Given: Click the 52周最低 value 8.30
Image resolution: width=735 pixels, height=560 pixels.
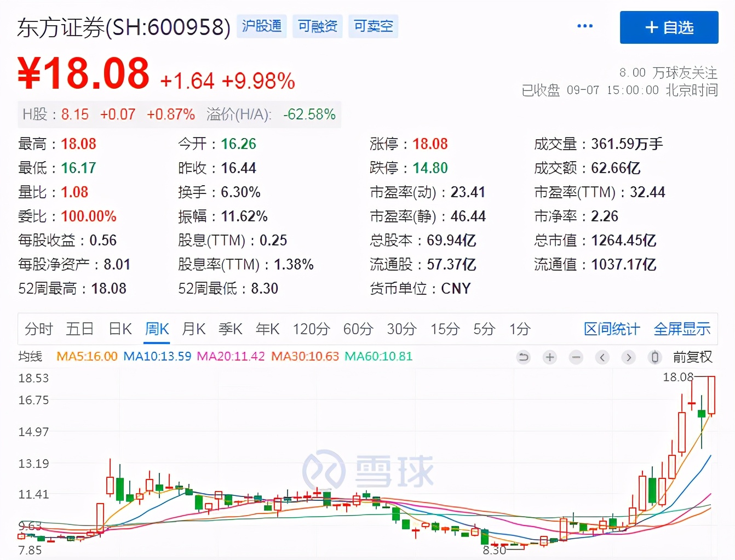Looking at the screenshot, I should [x=265, y=289].
